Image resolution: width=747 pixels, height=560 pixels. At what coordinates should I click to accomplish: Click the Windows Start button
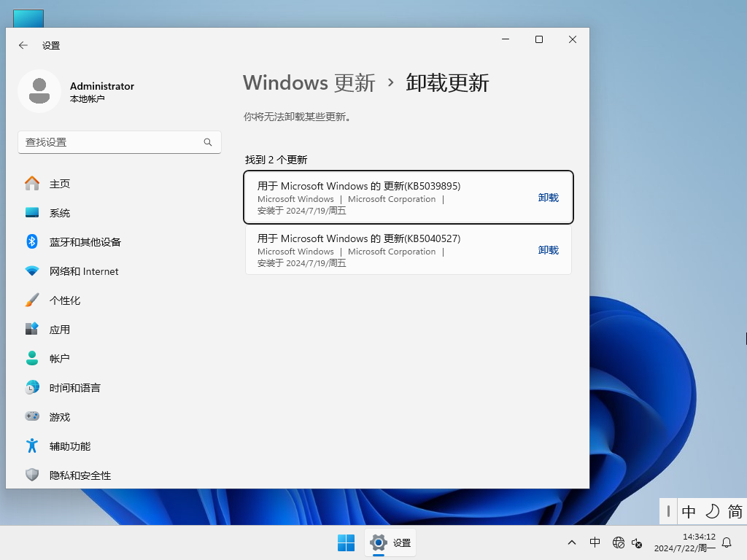coord(346,542)
